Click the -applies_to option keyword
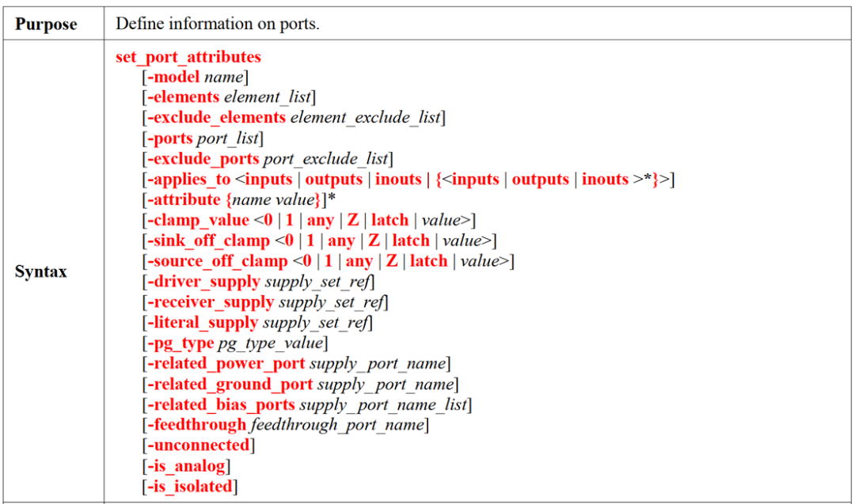Screen dimensions: 855x504 tap(188, 180)
